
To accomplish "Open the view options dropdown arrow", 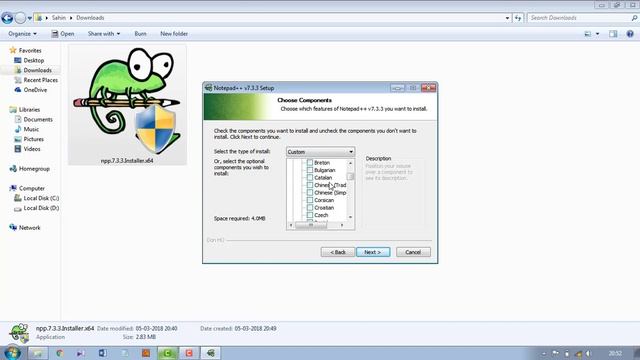I will pyautogui.click(x=598, y=34).
